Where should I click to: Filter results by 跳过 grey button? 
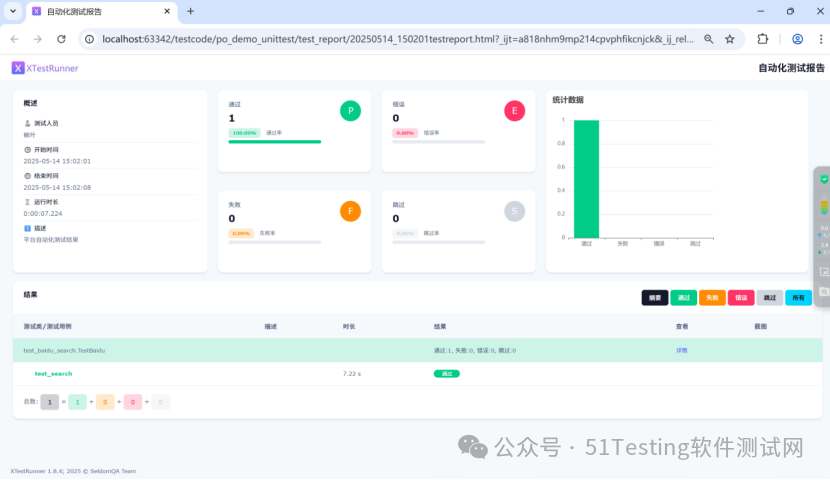point(770,298)
